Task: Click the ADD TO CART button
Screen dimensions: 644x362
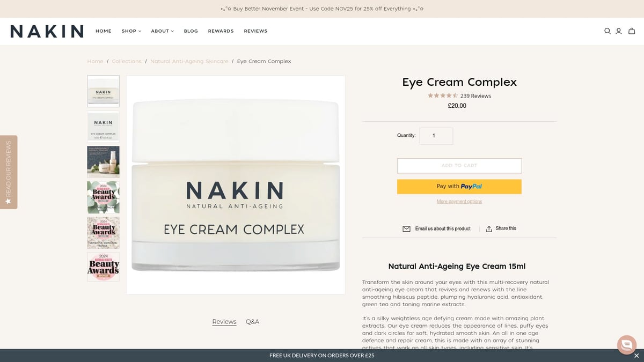Action: 459,165
